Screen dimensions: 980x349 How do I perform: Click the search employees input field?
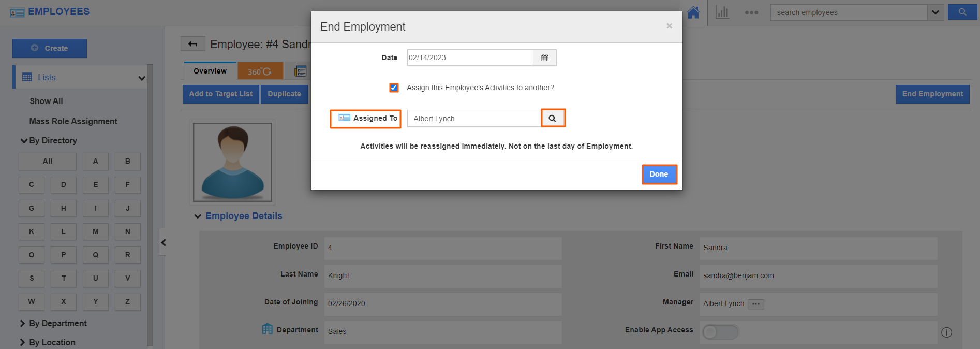click(849, 11)
